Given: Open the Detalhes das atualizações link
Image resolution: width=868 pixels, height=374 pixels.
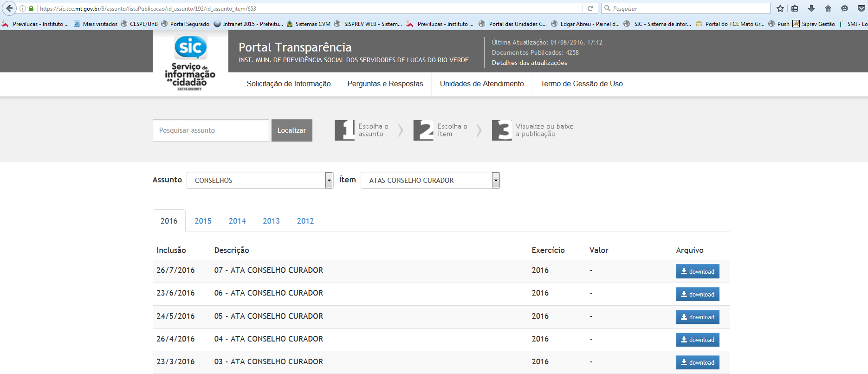Looking at the screenshot, I should [529, 63].
